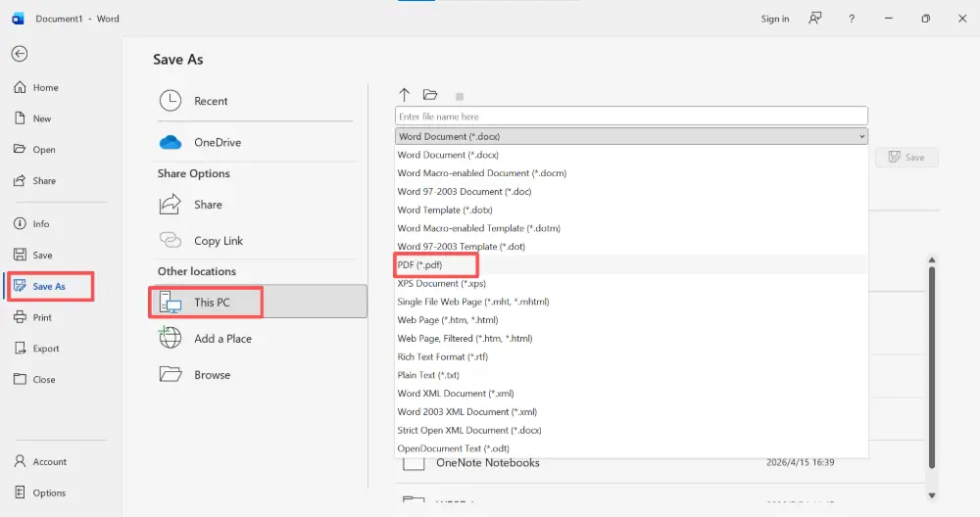Click the scrollbar down arrow
The width and height of the screenshot is (980, 517).
[x=932, y=495]
